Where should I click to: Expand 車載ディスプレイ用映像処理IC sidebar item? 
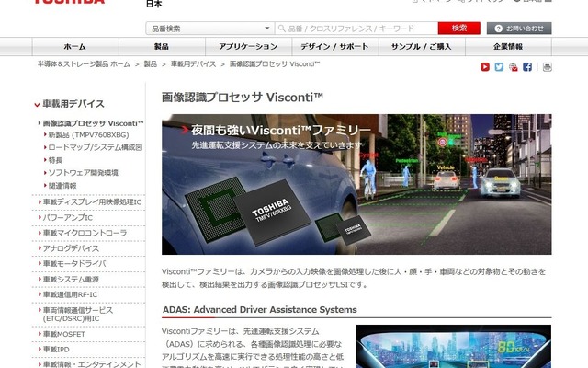pyautogui.click(x=92, y=202)
